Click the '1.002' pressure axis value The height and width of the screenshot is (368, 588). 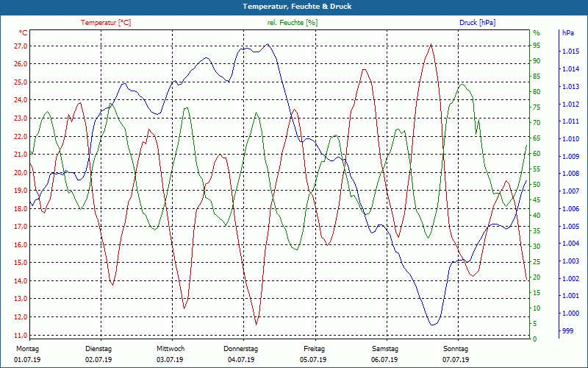[571, 278]
